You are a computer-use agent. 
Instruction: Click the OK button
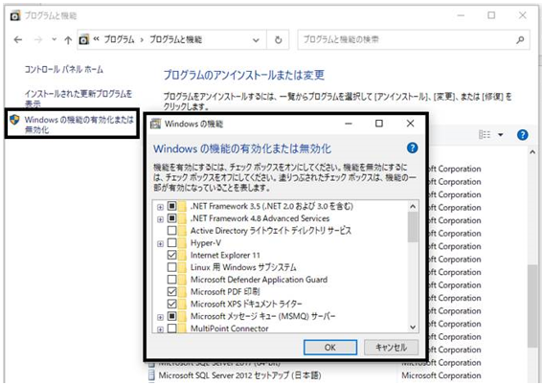pos(330,347)
